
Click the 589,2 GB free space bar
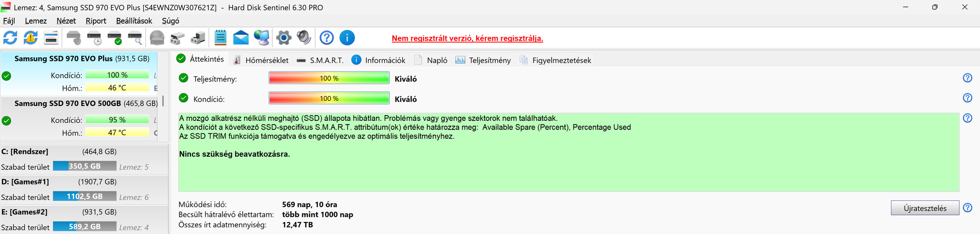85,226
